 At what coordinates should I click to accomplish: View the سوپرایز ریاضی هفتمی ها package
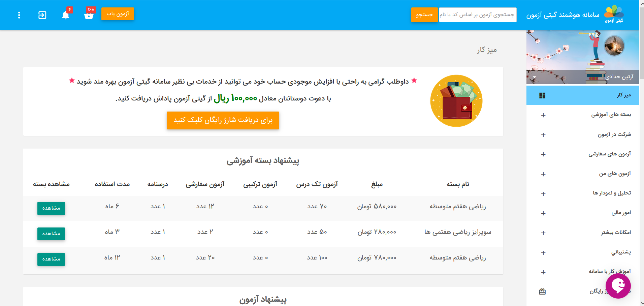pyautogui.click(x=51, y=234)
